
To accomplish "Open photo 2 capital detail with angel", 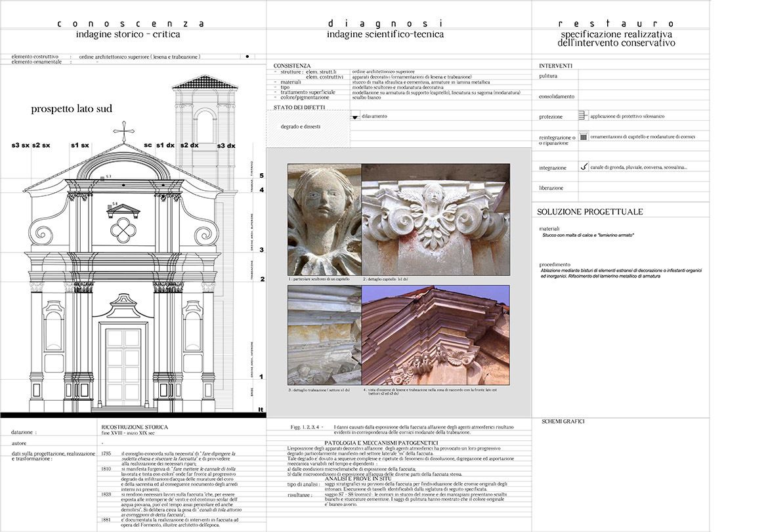I will pyautogui.click(x=435, y=219).
